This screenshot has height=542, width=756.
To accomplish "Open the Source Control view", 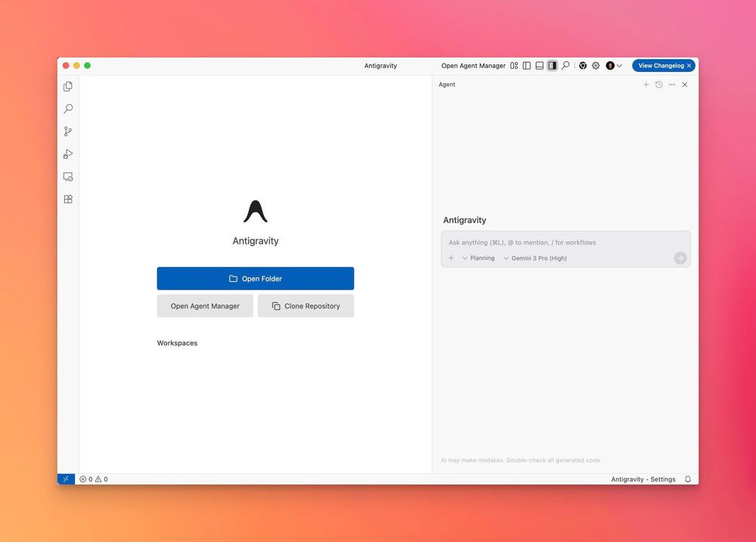I will pos(68,132).
